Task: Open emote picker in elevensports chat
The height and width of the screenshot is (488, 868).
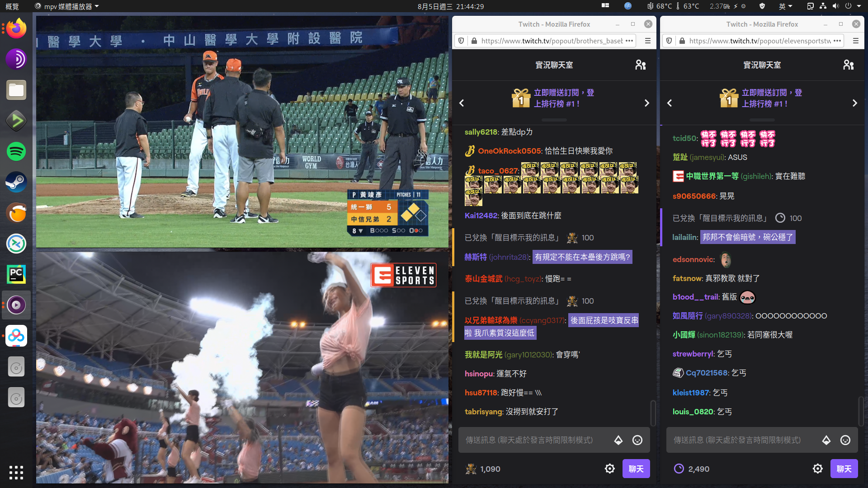Action: pyautogui.click(x=845, y=440)
